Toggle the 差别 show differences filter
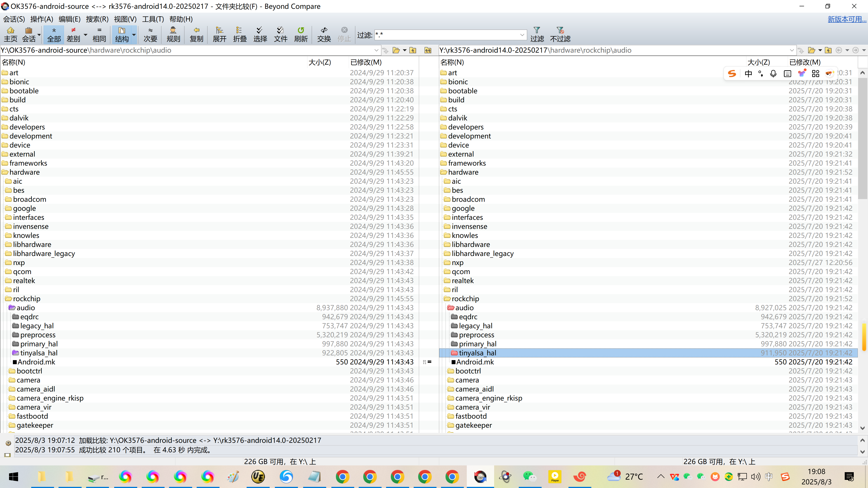This screenshot has height=488, width=868. (73, 35)
